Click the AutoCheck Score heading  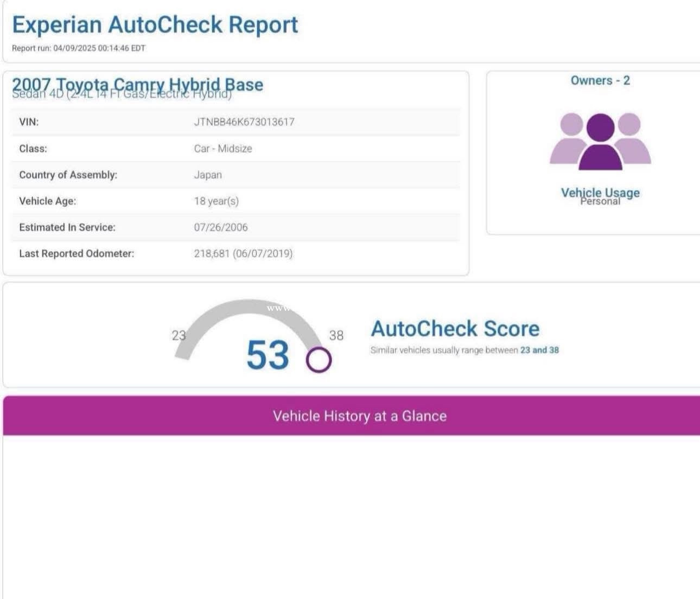pyautogui.click(x=455, y=329)
